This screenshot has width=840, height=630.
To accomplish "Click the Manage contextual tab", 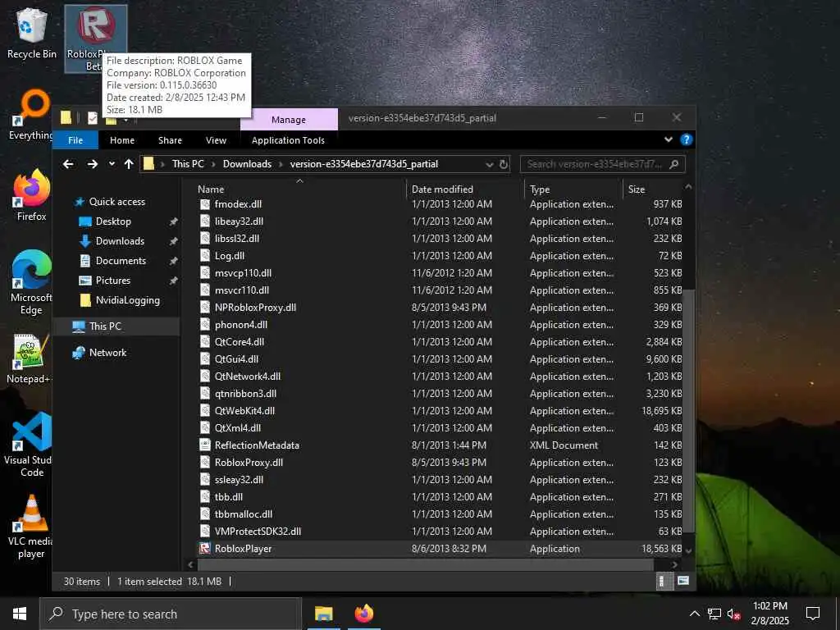I will tap(289, 120).
